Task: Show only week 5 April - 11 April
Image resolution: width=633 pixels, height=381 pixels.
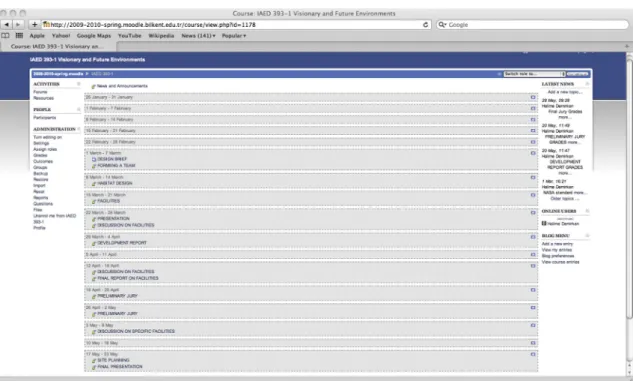Action: click(533, 255)
